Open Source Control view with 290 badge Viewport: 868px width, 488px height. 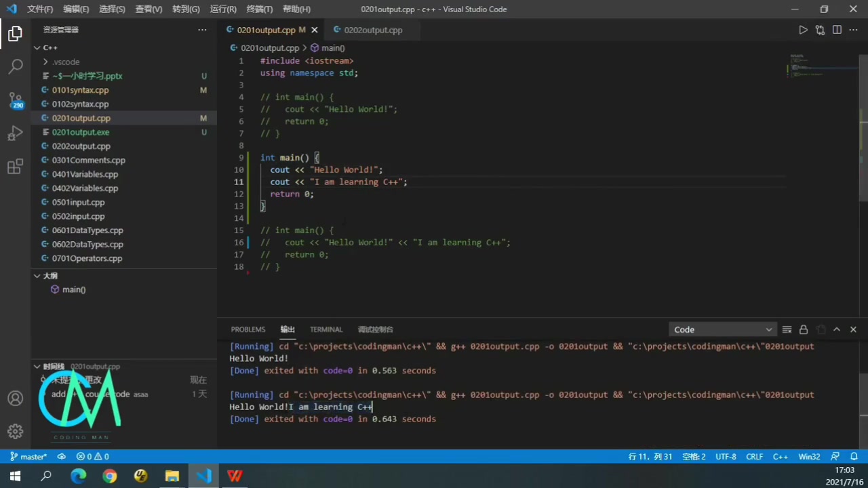tap(15, 100)
